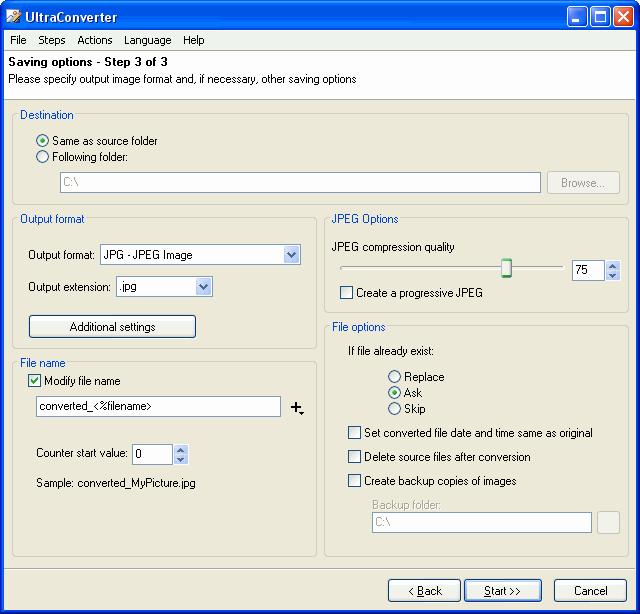Click the JPEG quality value field
This screenshot has height=614, width=640.
pos(588,270)
